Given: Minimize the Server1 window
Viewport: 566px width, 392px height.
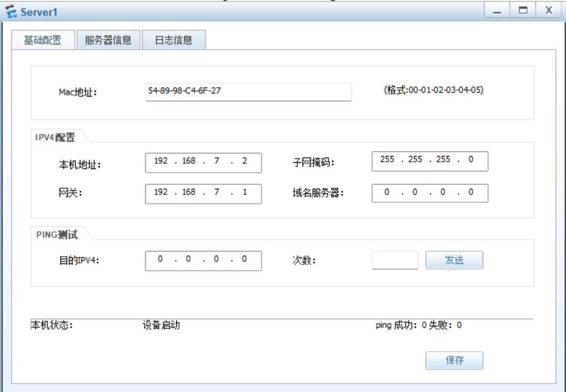Looking at the screenshot, I should [497, 10].
